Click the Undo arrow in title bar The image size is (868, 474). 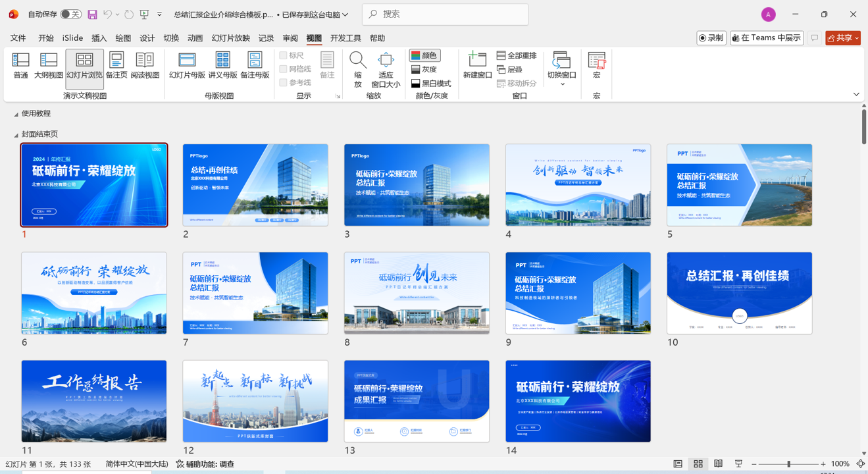point(107,14)
